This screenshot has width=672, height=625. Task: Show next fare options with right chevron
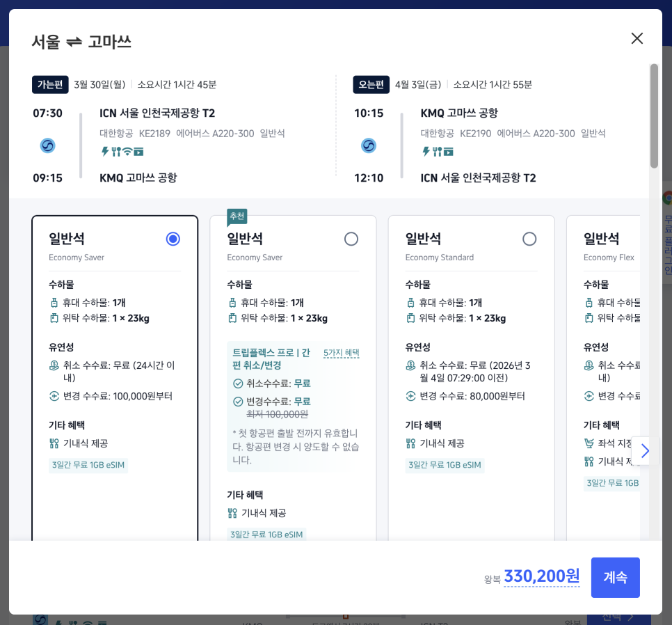tap(645, 450)
